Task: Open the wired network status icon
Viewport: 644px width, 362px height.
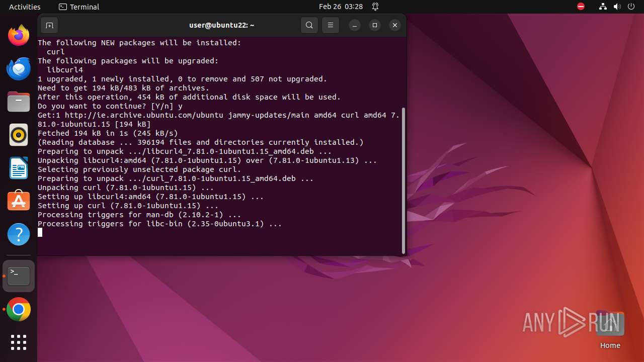Action: (x=603, y=7)
